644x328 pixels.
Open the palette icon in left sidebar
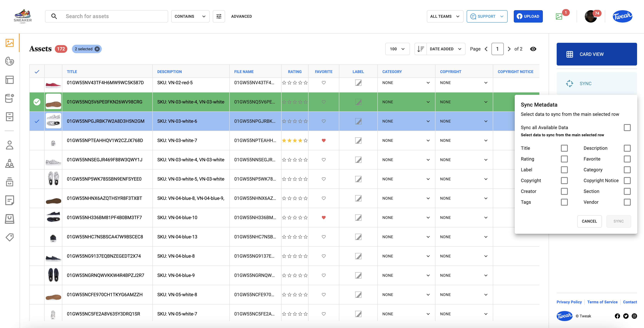pyautogui.click(x=9, y=61)
